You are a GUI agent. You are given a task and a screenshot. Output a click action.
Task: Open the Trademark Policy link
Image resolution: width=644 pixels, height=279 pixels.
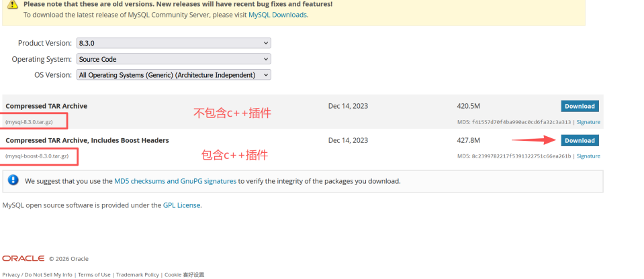(x=138, y=275)
